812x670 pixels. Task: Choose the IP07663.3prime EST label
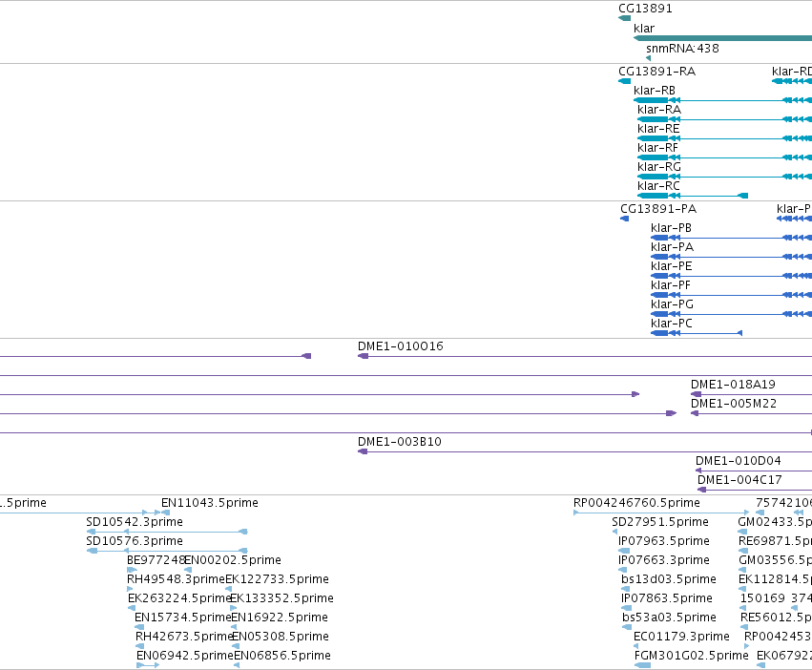tap(664, 560)
